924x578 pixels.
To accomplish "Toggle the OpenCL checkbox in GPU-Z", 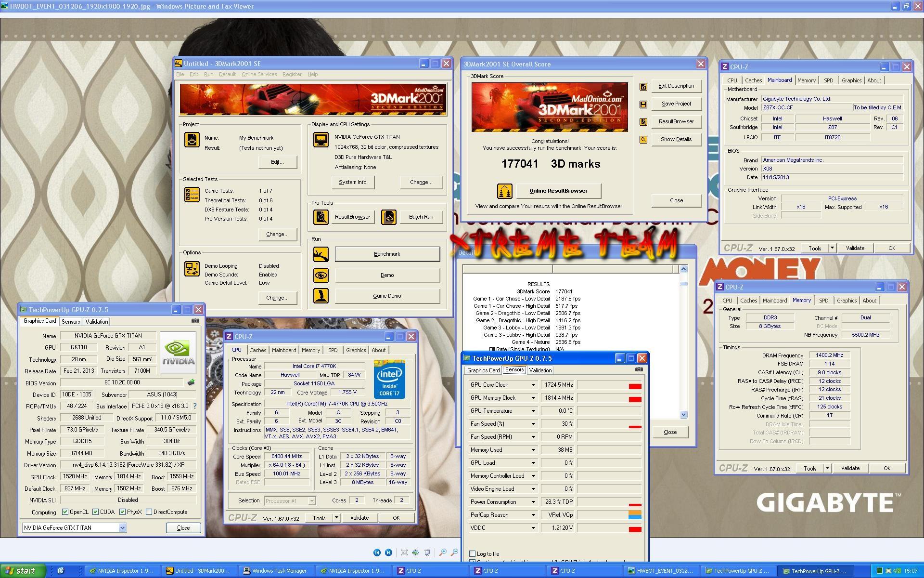I will (65, 512).
